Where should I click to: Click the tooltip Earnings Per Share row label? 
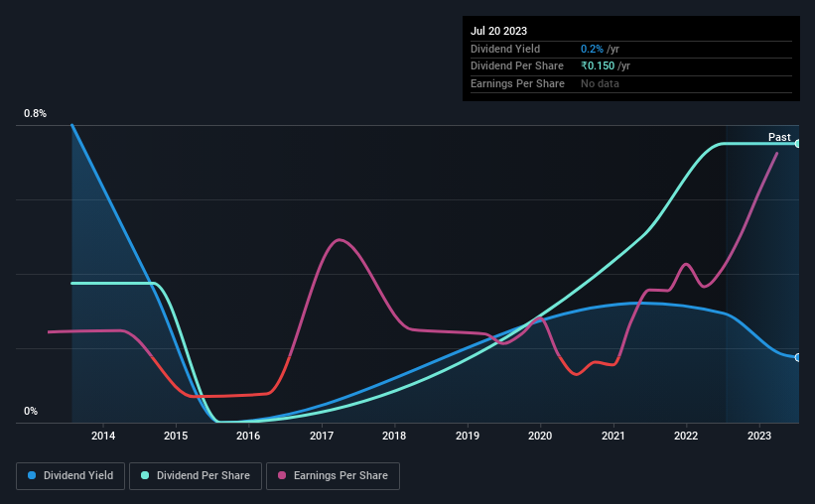point(518,83)
